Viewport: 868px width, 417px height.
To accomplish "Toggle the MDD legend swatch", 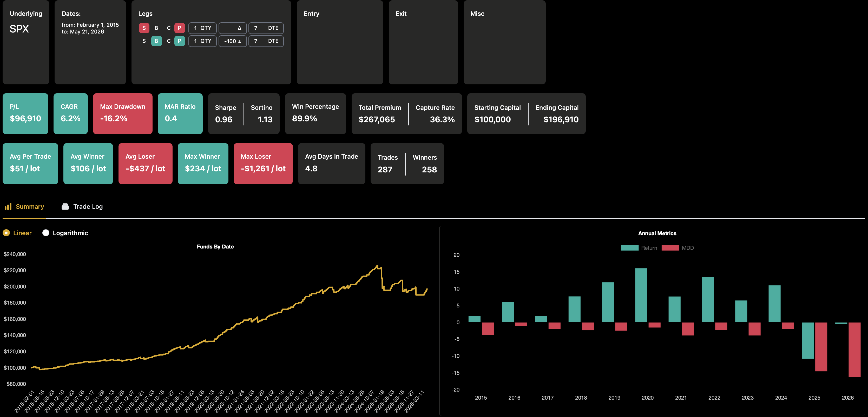I will tap(670, 248).
